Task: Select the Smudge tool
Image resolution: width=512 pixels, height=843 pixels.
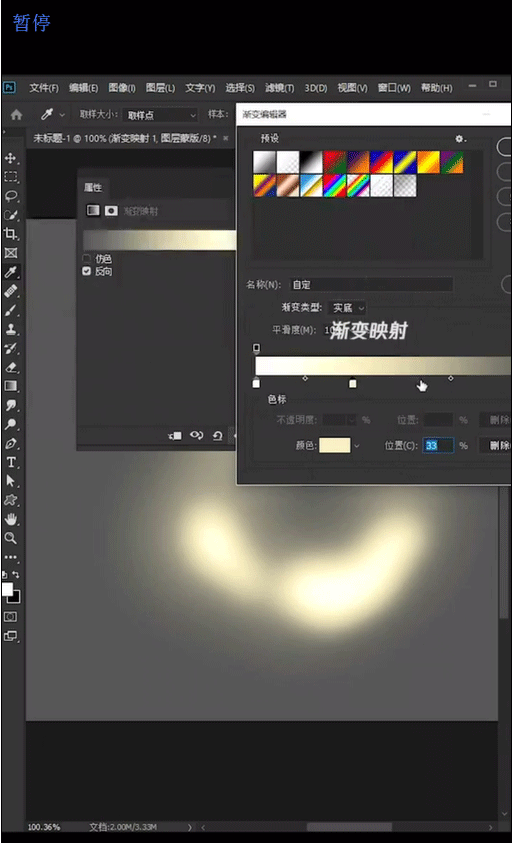Action: click(x=10, y=405)
